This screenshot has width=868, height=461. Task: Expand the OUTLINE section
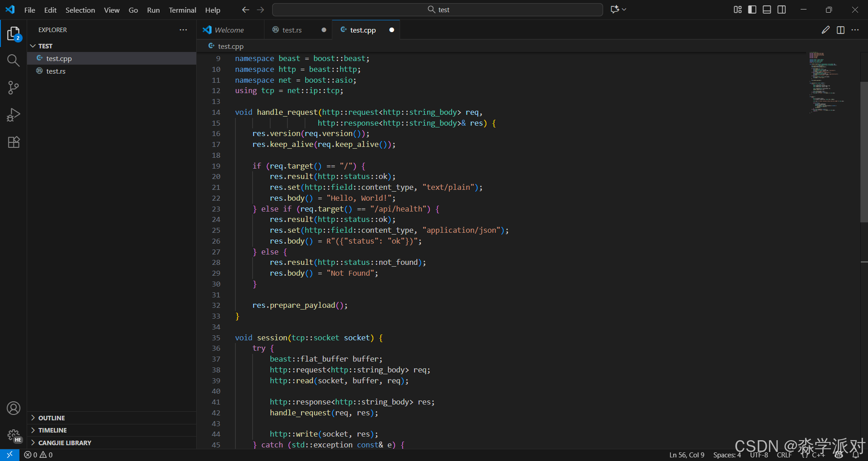112,418
